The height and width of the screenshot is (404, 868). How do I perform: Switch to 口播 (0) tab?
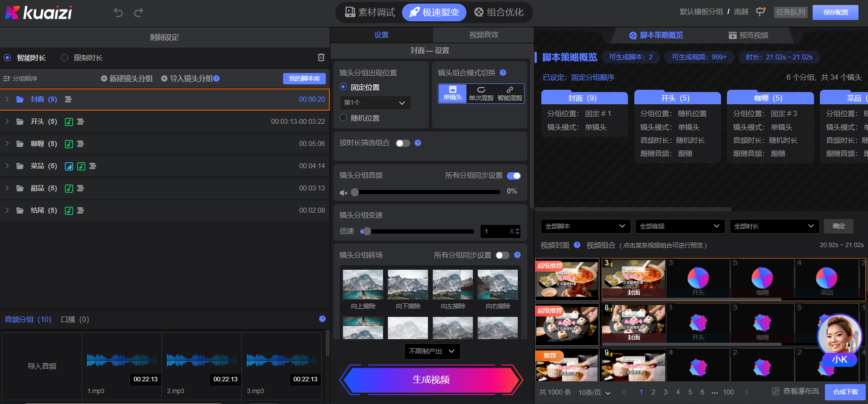[x=75, y=319]
